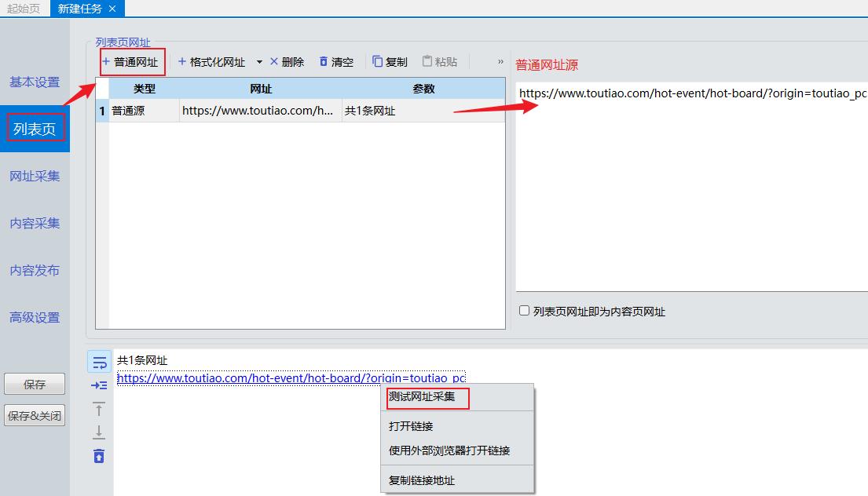Viewport: 868px width, 496px height.
Task: Click the insert-line icon below the wrap icon
Action: (98, 384)
